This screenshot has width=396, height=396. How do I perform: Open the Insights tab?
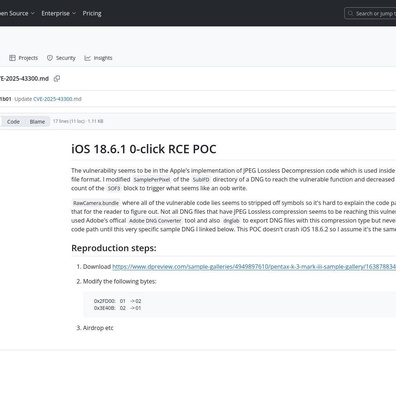pos(98,58)
